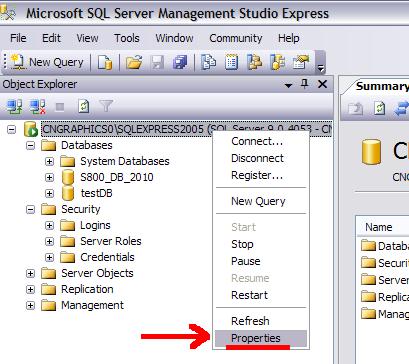Close the Object Explorer panel

pos(322,84)
